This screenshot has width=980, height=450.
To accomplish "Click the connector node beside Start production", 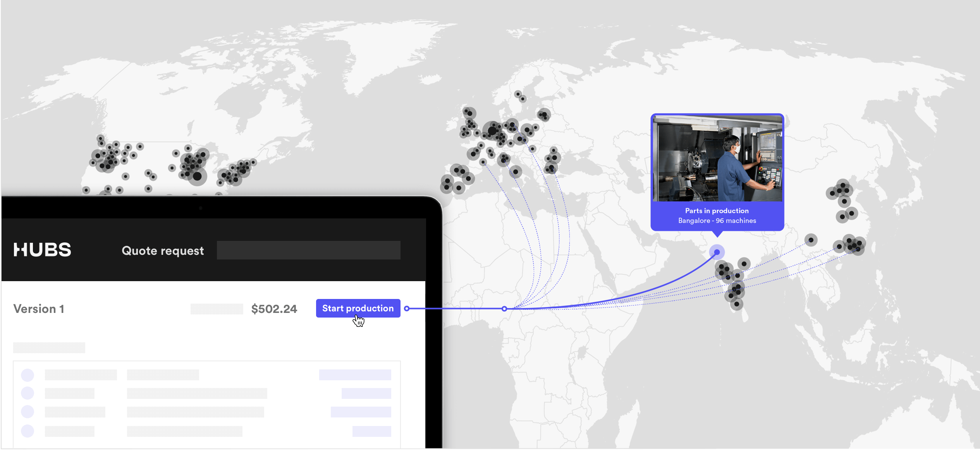I will pos(406,309).
